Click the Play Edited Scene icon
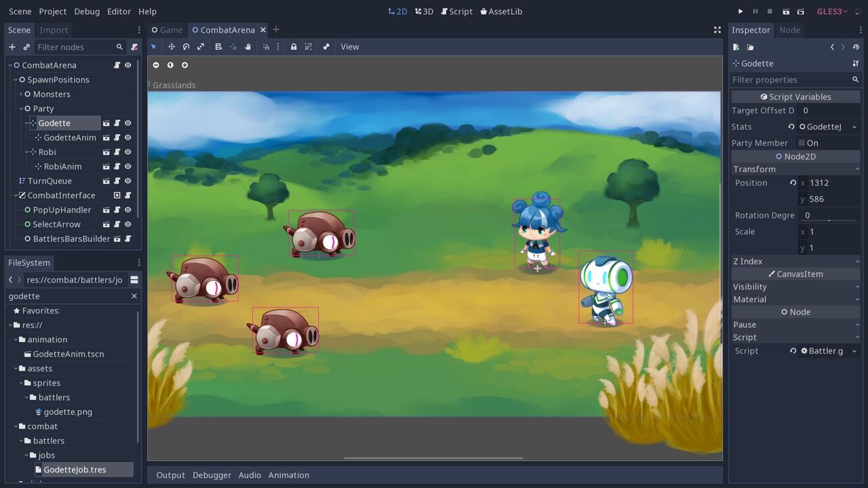 pyautogui.click(x=787, y=12)
